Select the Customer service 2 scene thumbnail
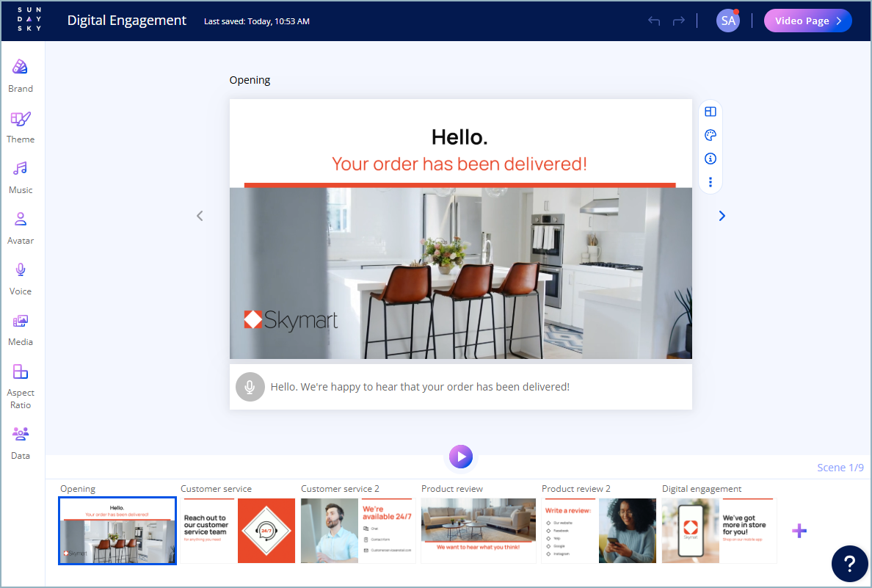872x588 pixels. coord(358,531)
